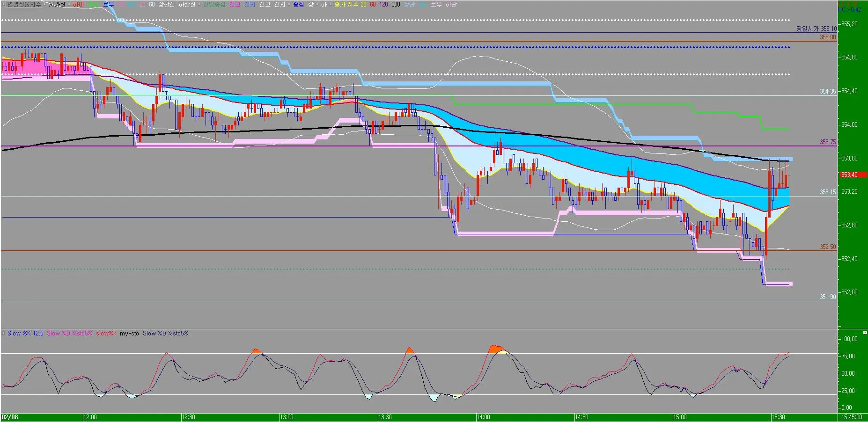Click the 15:45:00 clock display

point(851,417)
